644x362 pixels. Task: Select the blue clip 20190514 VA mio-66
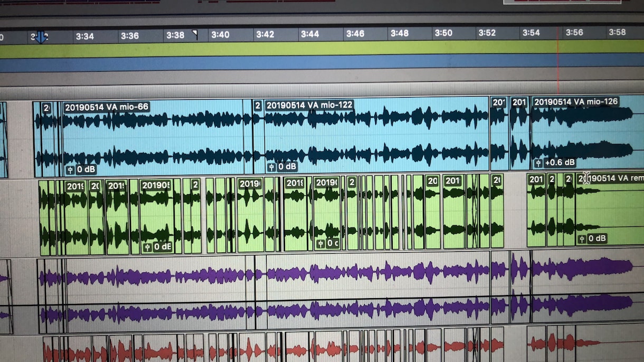[153, 138]
